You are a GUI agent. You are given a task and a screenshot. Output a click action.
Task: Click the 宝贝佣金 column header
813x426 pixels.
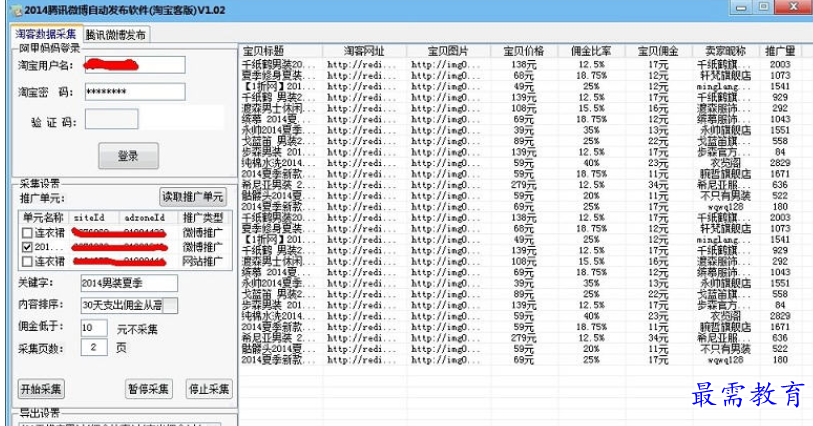[657, 51]
